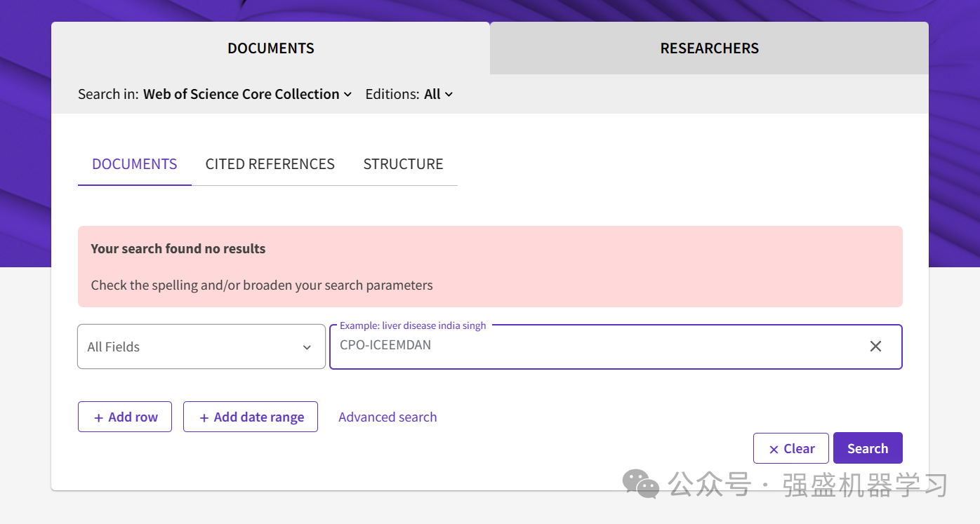The width and height of the screenshot is (980, 524).
Task: Open the Editions: All dropdown
Action: [438, 94]
